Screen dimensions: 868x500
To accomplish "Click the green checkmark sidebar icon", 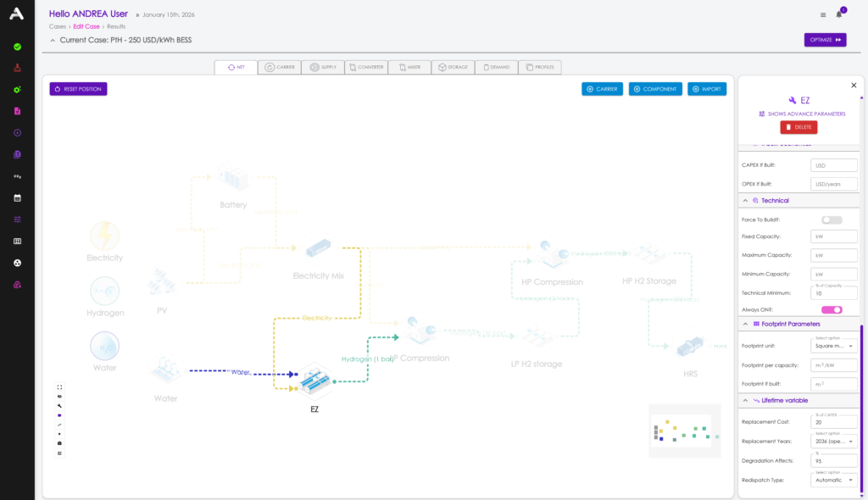I will click(17, 47).
